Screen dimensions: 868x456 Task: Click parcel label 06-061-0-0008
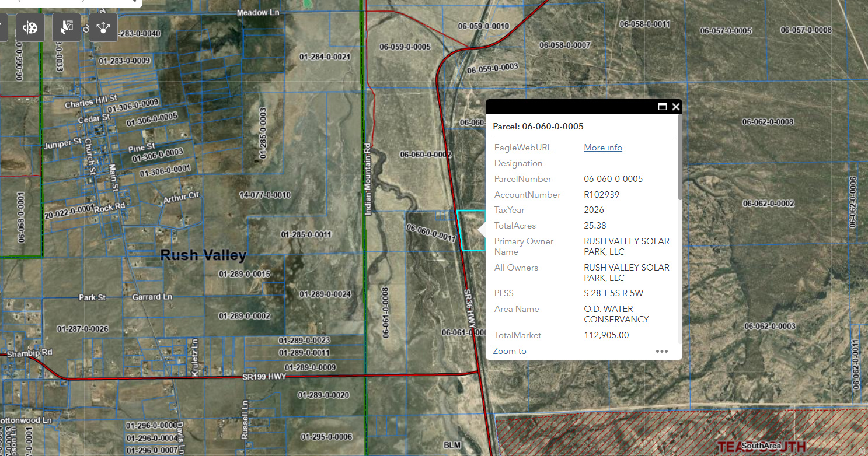(x=385, y=313)
